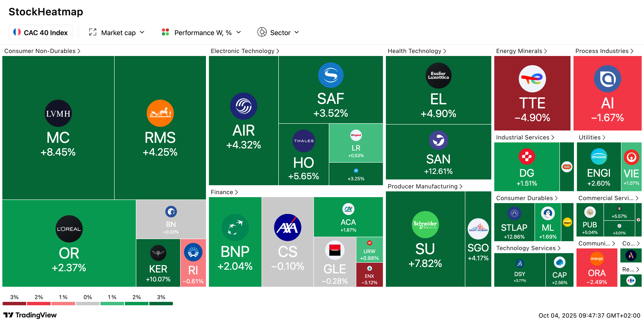Click the Hermès carriage logo in RMS tile
This screenshot has height=324, width=644.
[x=160, y=113]
